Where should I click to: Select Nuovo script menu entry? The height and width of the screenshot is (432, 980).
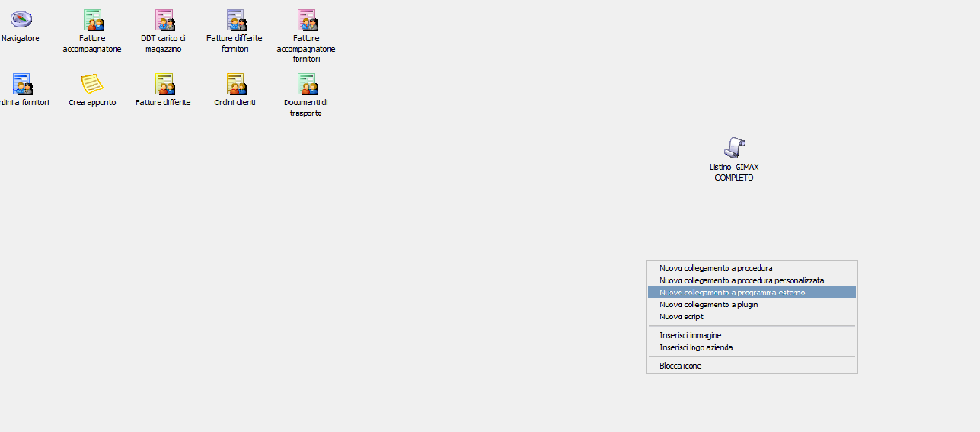point(752,316)
